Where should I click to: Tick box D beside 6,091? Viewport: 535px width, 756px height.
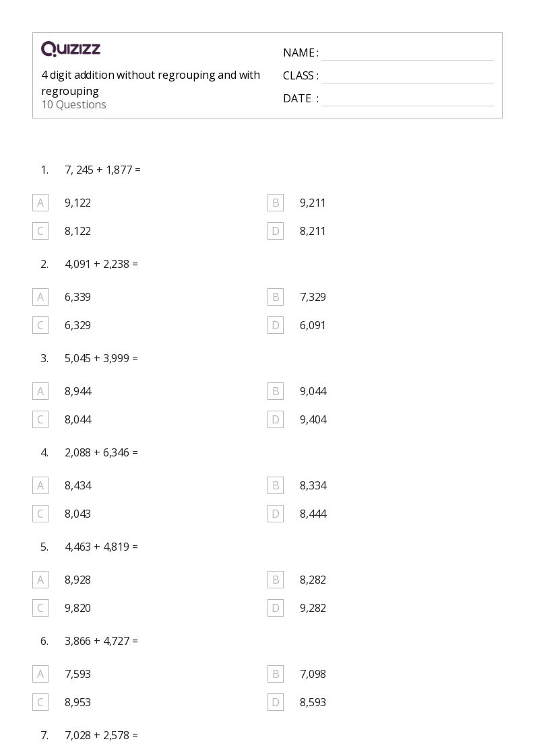point(276,325)
